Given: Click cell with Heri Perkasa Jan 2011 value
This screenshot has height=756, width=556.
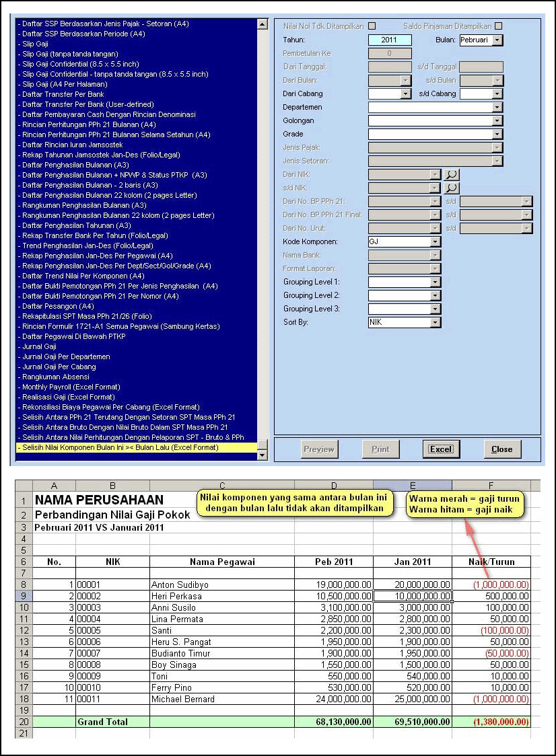Looking at the screenshot, I should [x=412, y=596].
